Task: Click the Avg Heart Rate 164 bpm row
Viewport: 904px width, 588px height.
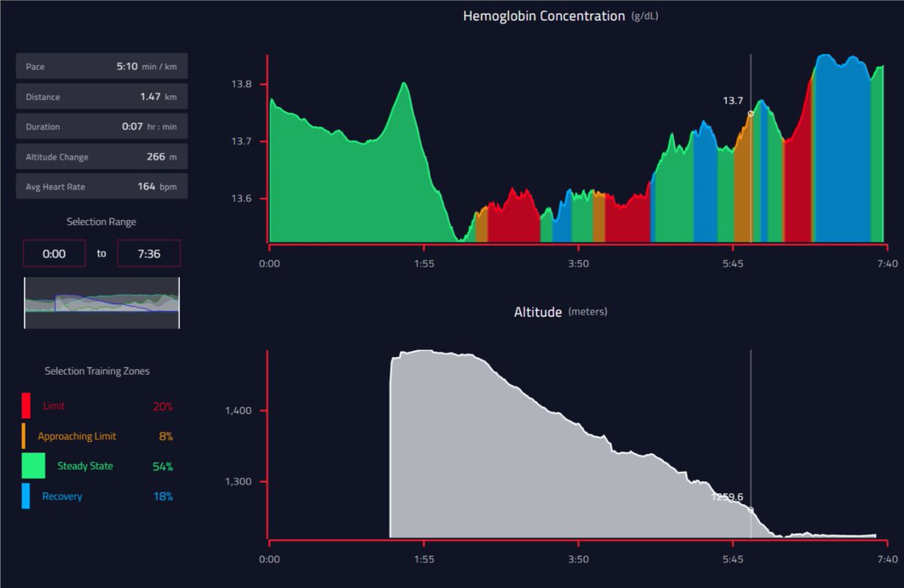Action: (102, 186)
